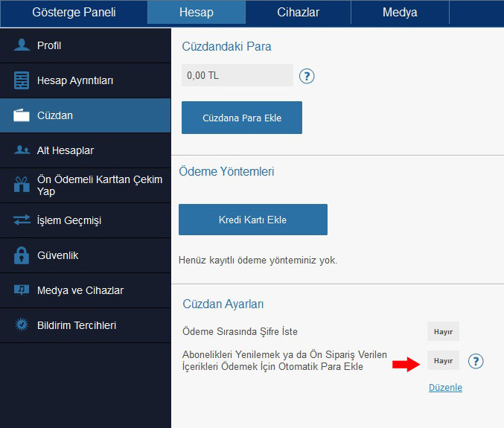This screenshot has height=428, width=504.
Task: Click the İşlem Geçmişi arrows icon
Action: 22,220
